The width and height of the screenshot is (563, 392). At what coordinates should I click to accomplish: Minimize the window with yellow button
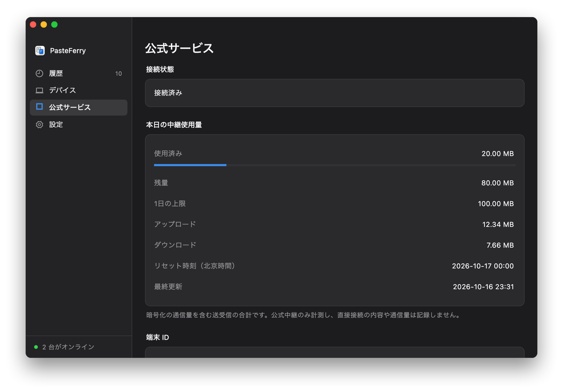coord(44,24)
